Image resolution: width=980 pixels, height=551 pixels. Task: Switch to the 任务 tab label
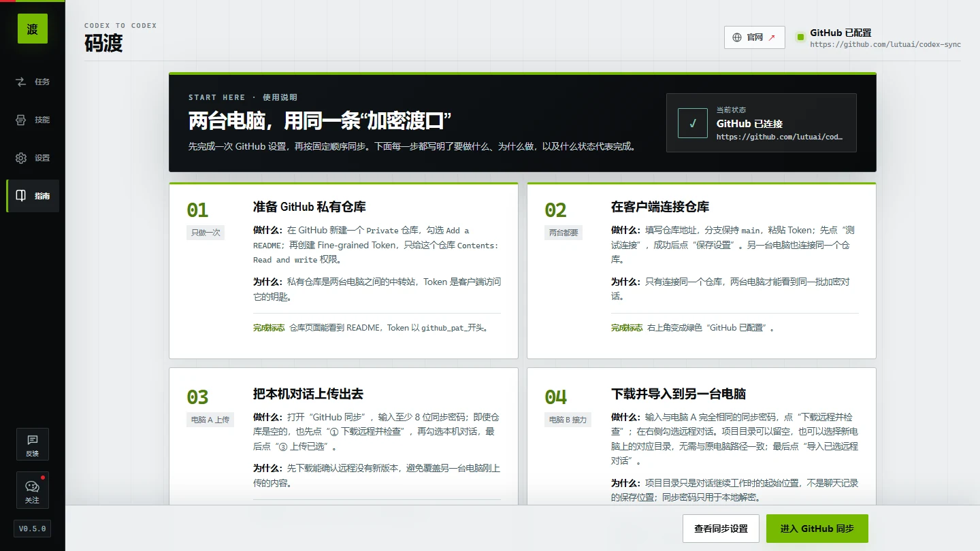point(42,82)
